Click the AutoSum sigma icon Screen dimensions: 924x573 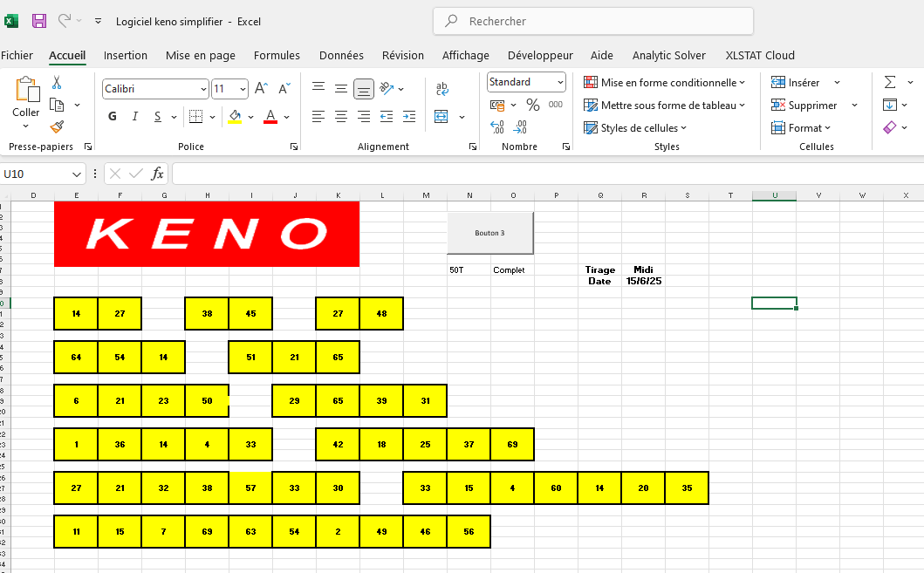coord(890,83)
